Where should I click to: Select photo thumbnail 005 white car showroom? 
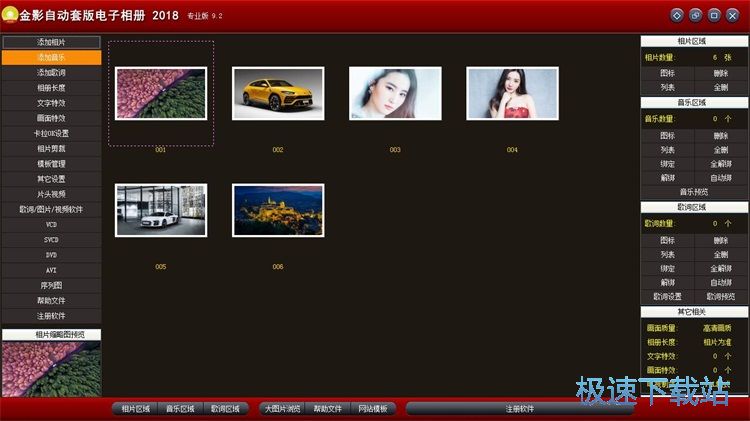click(161, 210)
